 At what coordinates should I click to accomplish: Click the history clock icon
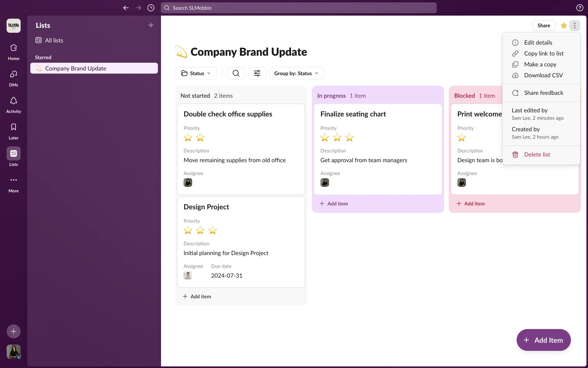pyautogui.click(x=151, y=8)
